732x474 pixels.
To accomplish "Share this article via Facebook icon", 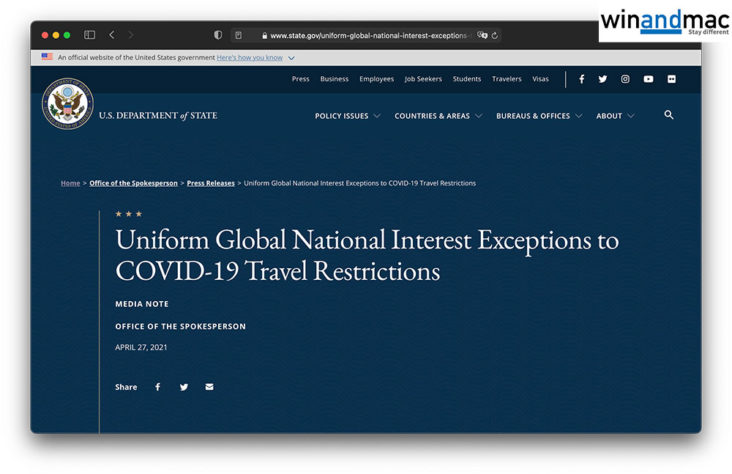I will tap(157, 387).
